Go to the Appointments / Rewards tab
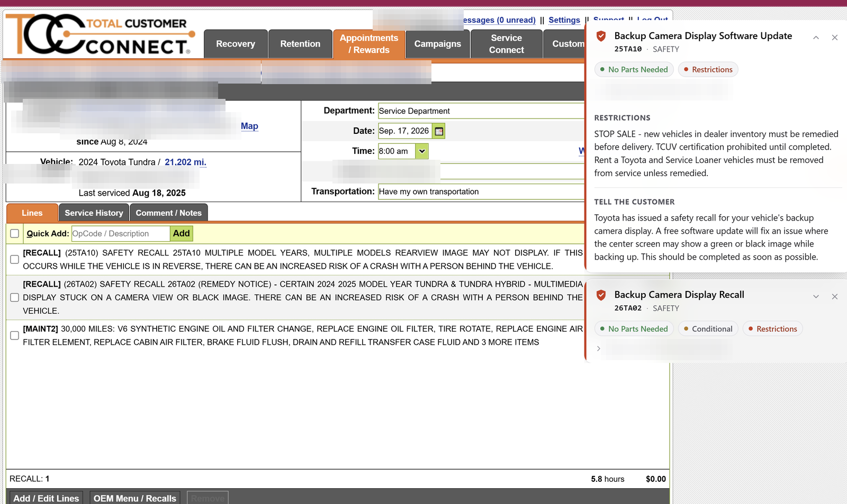The width and height of the screenshot is (847, 504). point(369,44)
